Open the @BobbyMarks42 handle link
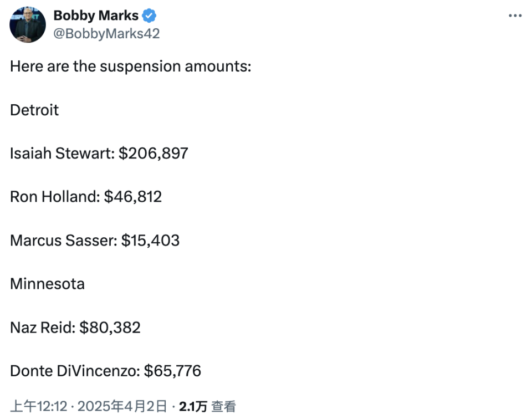Screen dimensions: 532x419 [x=106, y=34]
